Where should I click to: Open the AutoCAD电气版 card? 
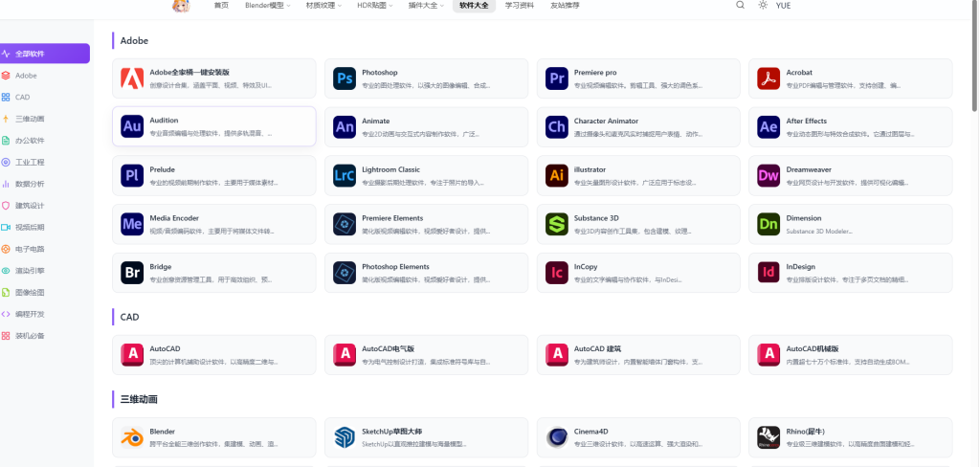(x=426, y=355)
